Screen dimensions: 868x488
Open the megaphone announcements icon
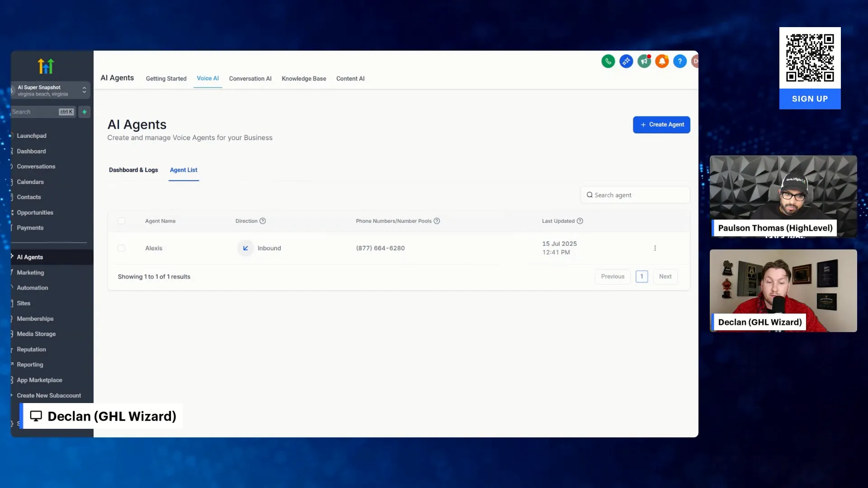tap(644, 61)
